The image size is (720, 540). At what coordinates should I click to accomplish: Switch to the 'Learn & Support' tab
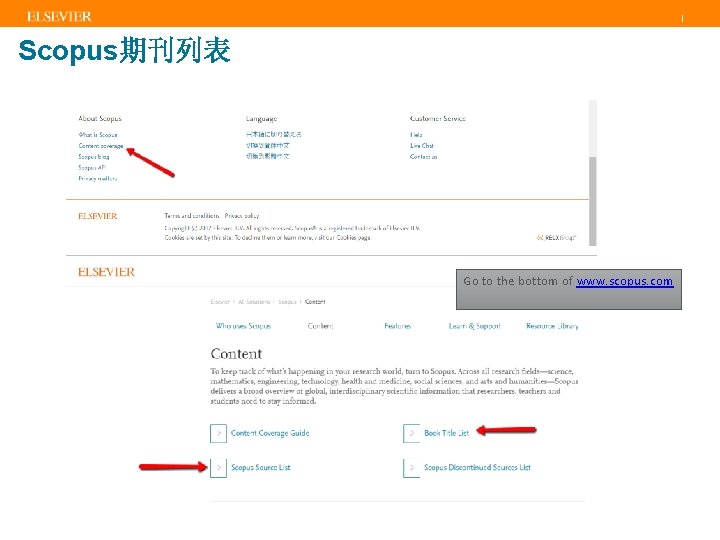(475, 326)
